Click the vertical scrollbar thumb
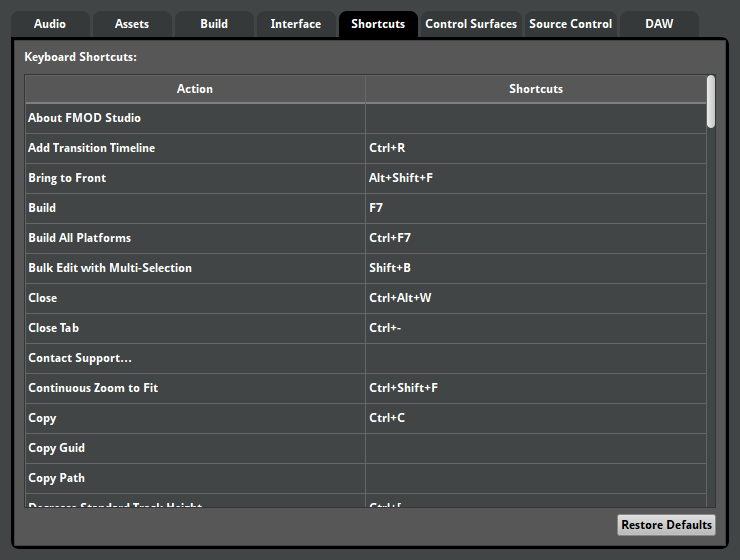740x560 pixels. (711, 101)
